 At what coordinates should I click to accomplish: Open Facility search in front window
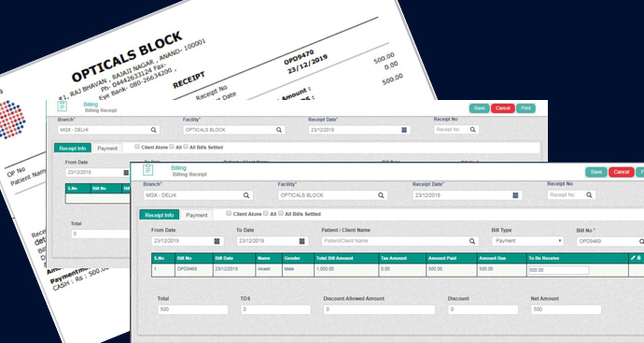tap(381, 195)
